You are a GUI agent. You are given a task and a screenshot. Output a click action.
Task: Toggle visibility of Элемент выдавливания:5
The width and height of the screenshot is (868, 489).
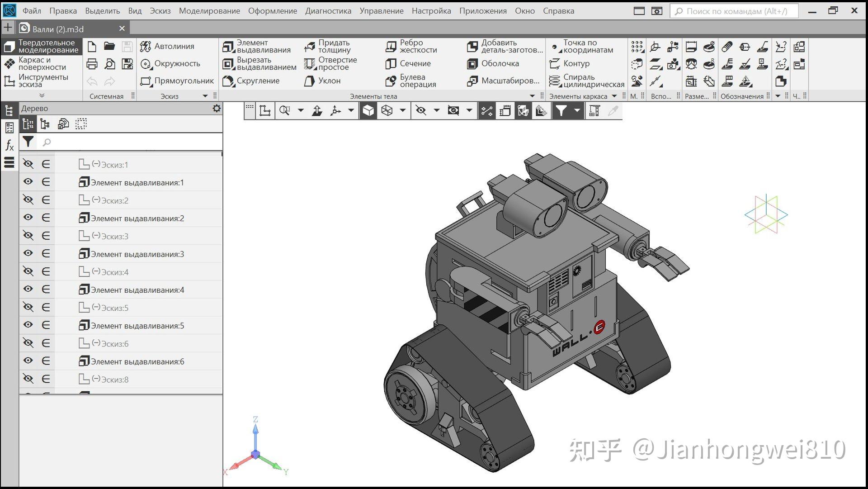point(28,325)
